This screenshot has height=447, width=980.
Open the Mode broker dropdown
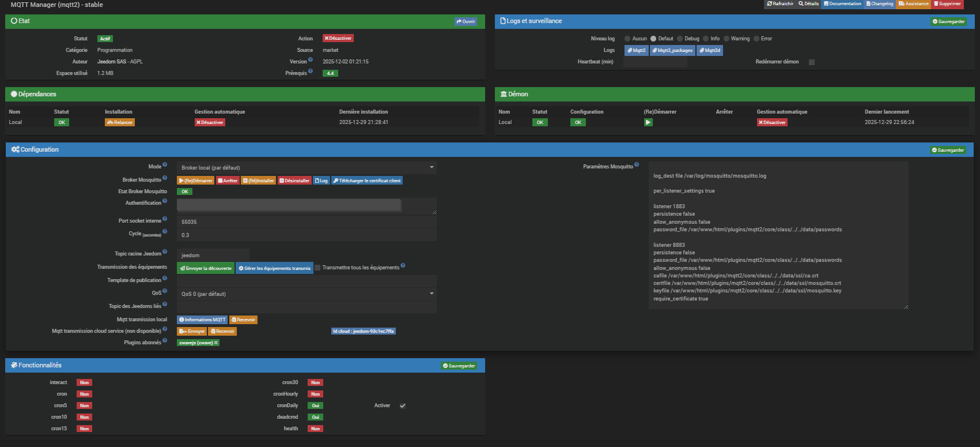pos(307,168)
